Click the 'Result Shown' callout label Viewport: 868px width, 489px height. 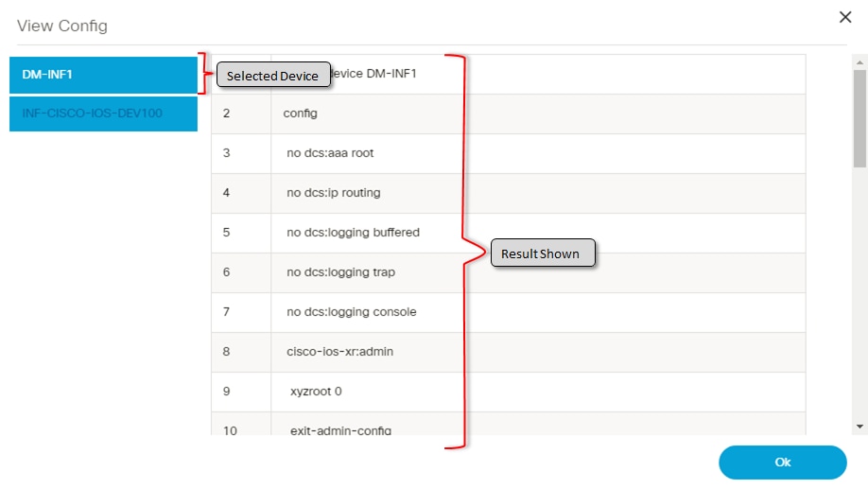[x=541, y=253]
